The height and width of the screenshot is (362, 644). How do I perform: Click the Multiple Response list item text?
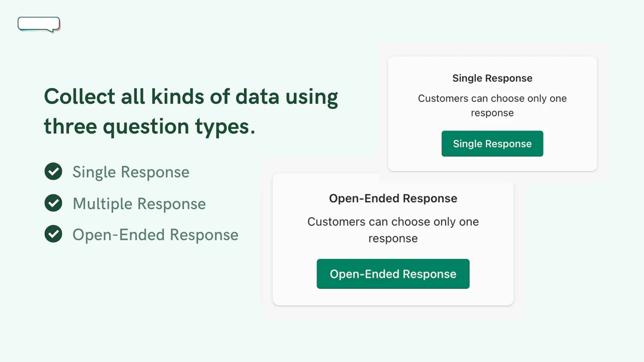click(x=139, y=204)
